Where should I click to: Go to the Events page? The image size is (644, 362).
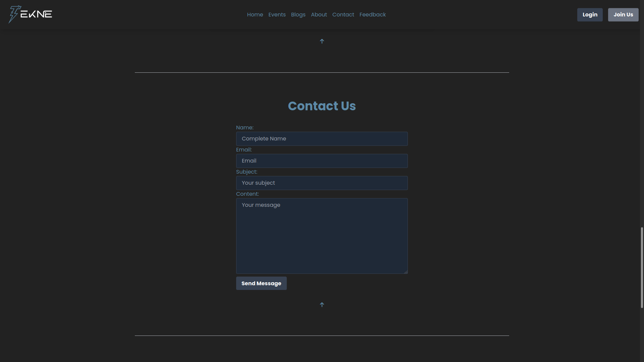tap(277, 15)
